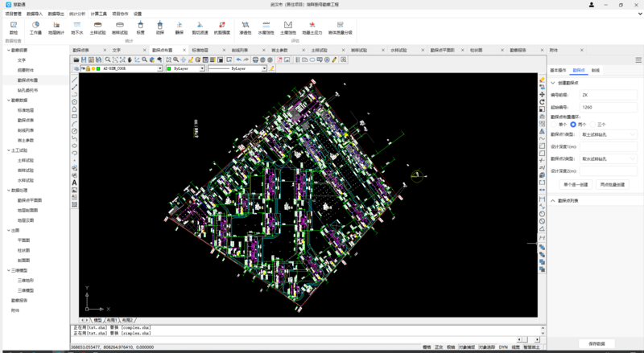Open the user account icon in title bar

[592, 5]
